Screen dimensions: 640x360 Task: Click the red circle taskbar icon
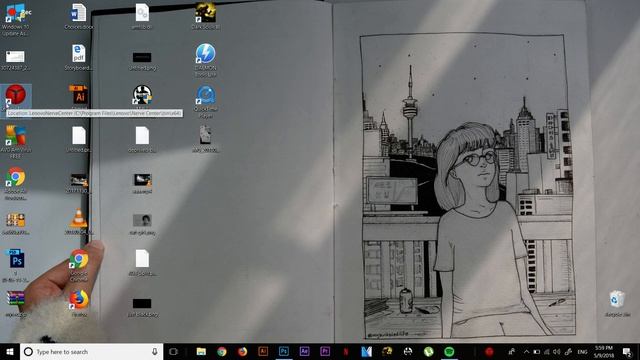[x=489, y=351]
